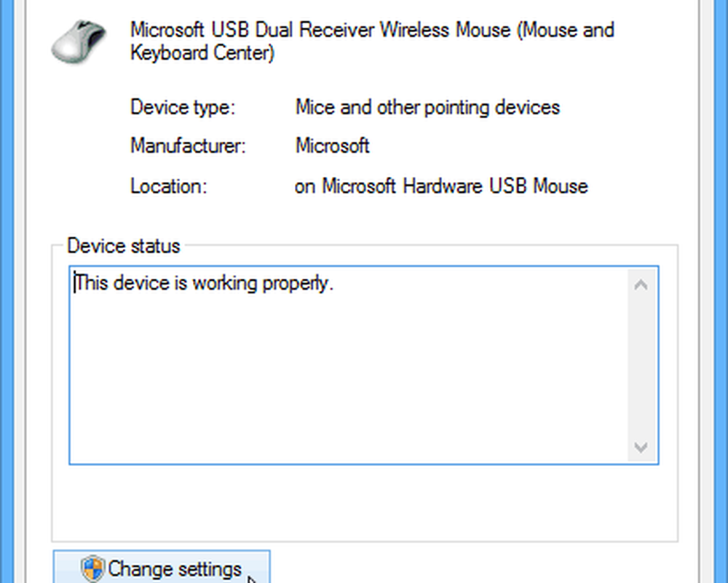This screenshot has height=583, width=728.
Task: Click the "Location:" label
Action: point(169,186)
